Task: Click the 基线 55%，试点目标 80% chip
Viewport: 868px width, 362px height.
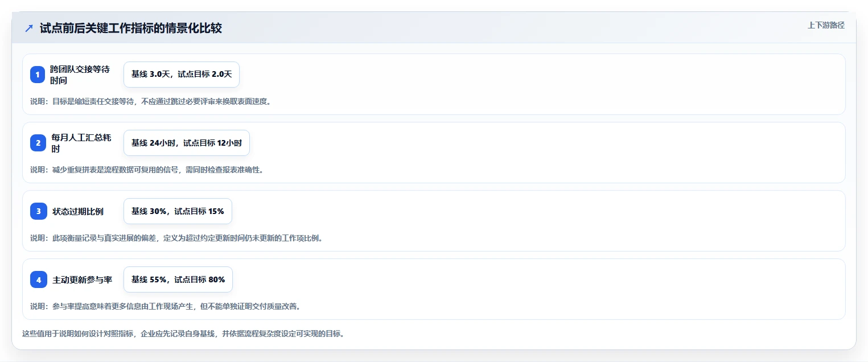Action: (178, 279)
